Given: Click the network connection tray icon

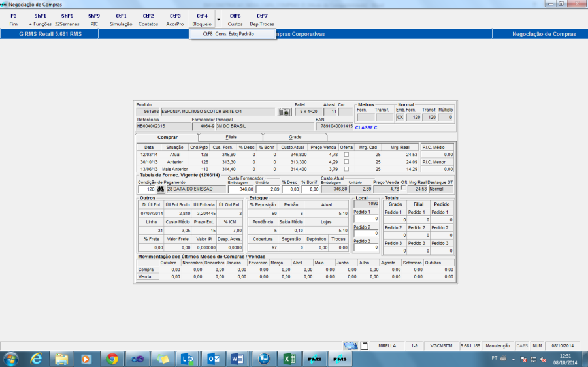Looking at the screenshot, I should (533, 359).
